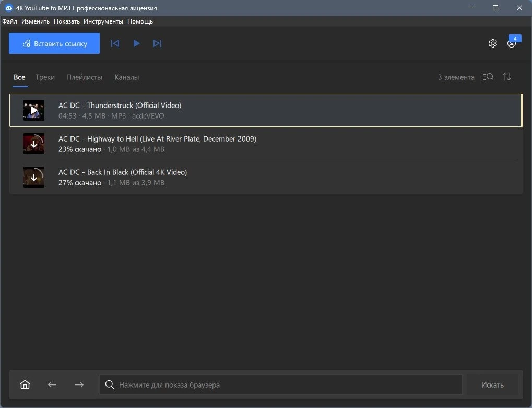Switch to the Треки tab

coord(45,77)
